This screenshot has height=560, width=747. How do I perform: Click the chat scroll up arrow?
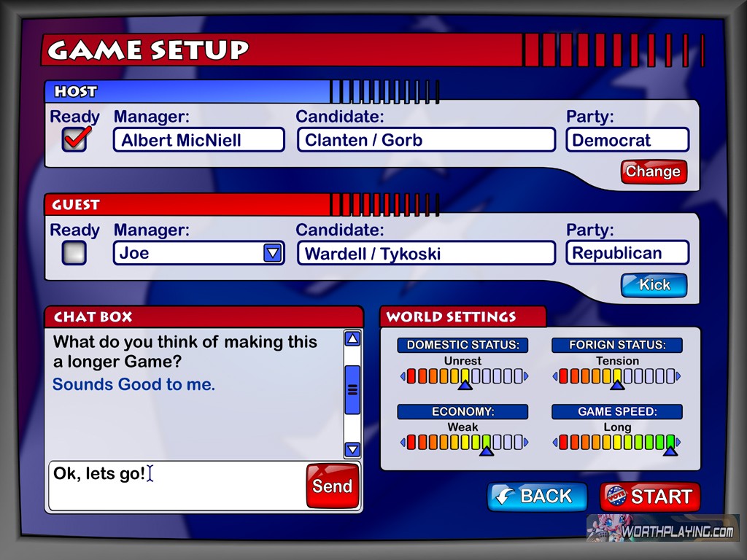pos(352,338)
